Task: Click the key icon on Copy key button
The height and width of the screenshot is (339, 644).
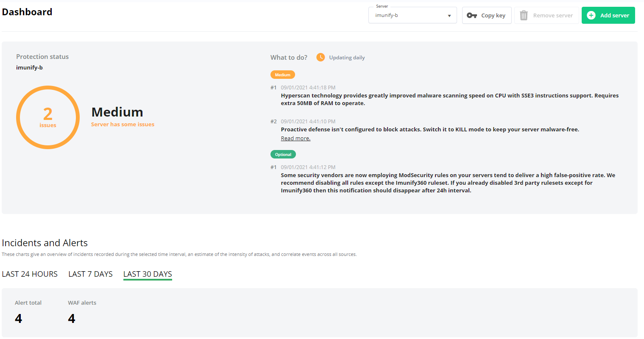Action: [x=472, y=15]
